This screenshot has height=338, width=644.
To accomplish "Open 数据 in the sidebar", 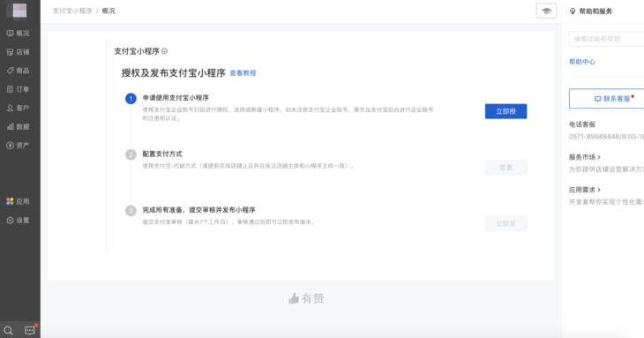I will click(x=18, y=126).
